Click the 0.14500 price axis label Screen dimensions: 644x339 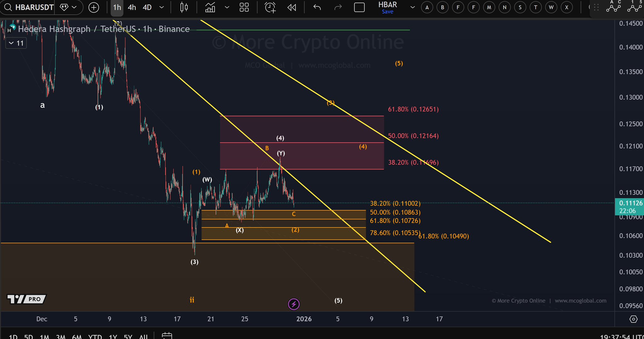click(631, 23)
